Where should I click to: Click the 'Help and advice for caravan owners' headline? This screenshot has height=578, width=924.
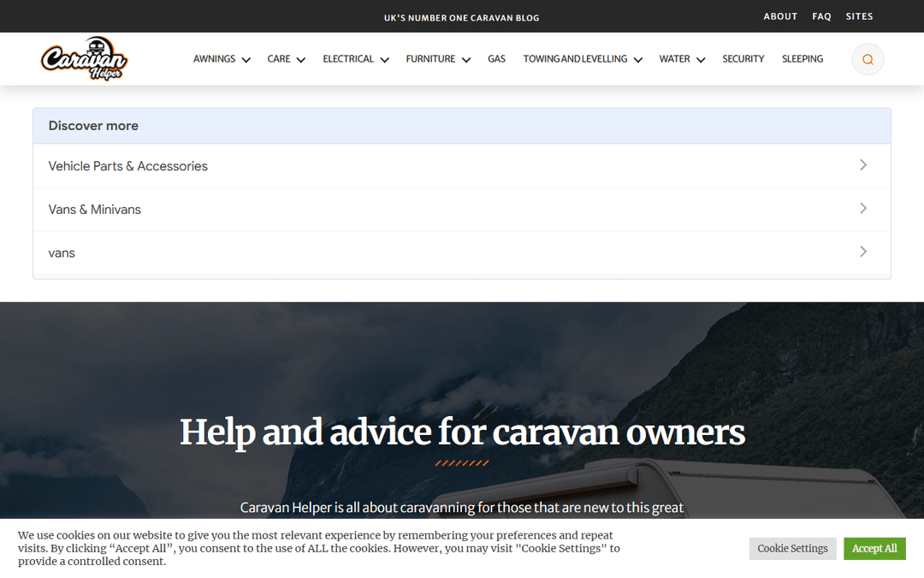462,432
